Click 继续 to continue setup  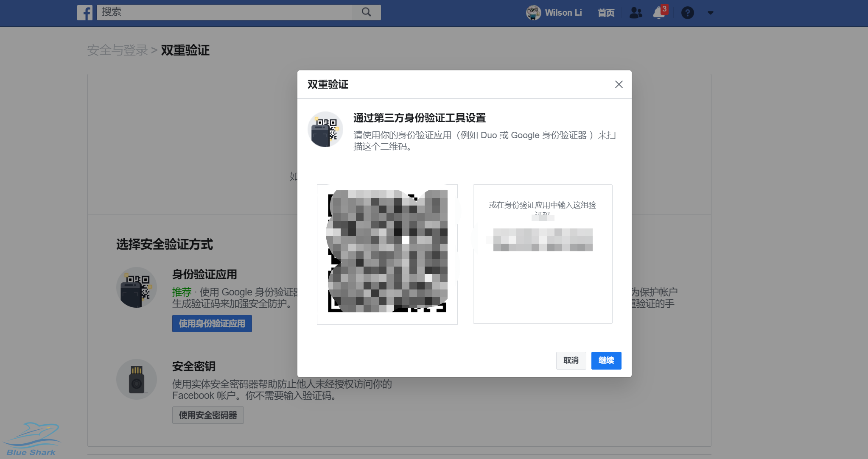tap(606, 360)
